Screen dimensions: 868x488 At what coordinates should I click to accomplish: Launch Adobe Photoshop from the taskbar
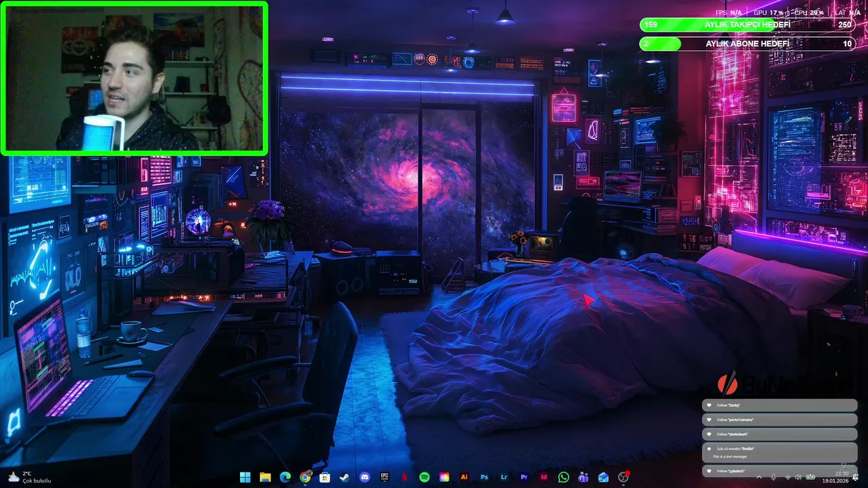pyautogui.click(x=484, y=477)
